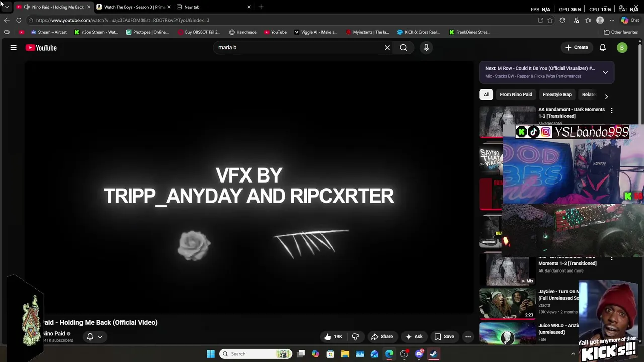Open Viggle AI bookmark

(315, 32)
